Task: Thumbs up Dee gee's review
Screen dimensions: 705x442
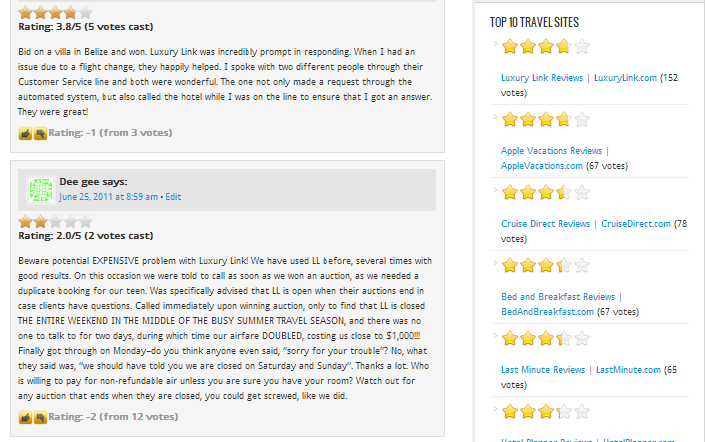Action: click(25, 418)
